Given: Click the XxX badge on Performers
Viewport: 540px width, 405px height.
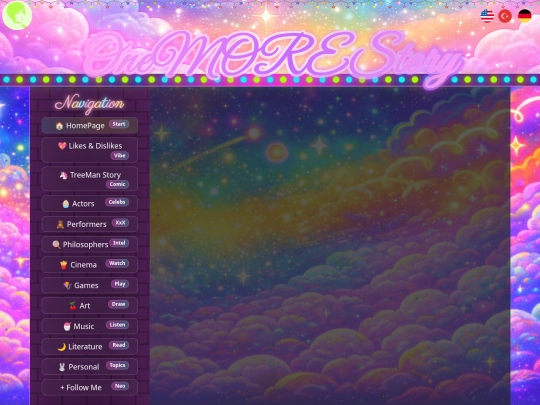Looking at the screenshot, I should click(x=120, y=223).
